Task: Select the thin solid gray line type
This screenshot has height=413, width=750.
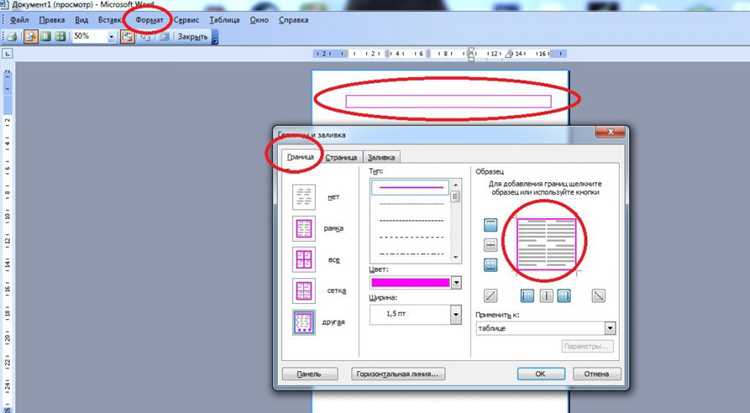Action: pos(411,204)
